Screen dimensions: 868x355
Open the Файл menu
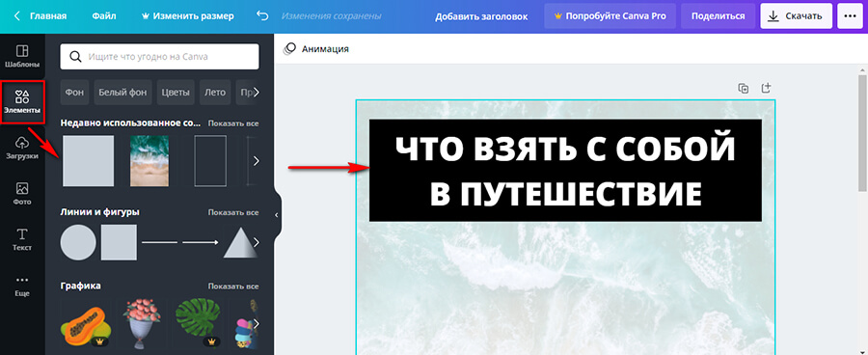point(104,16)
